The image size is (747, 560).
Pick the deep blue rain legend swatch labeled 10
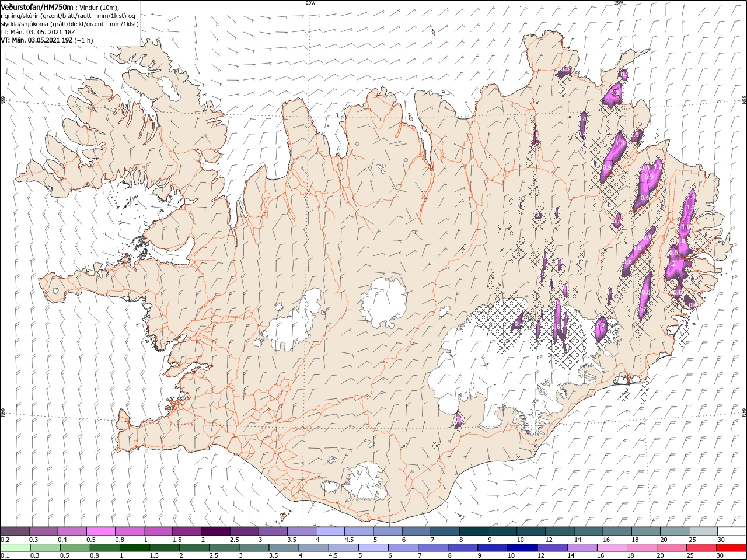click(522, 548)
